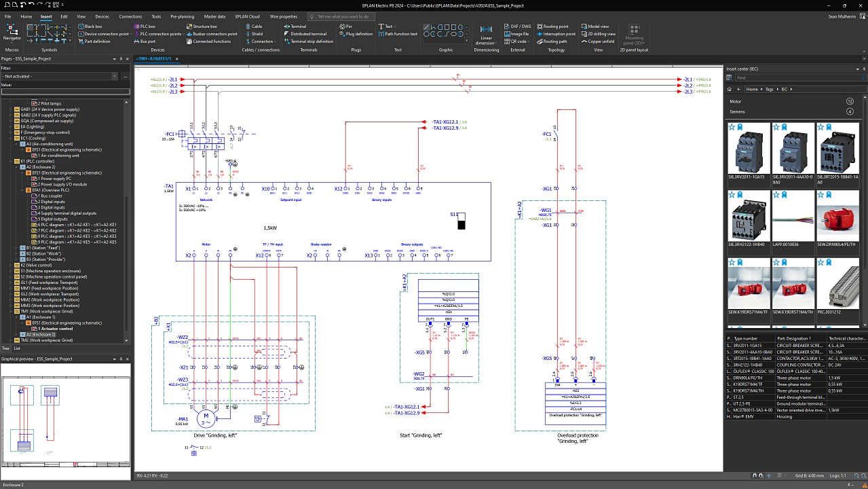Viewport: 868px width, 489px height.
Task: Toggle favorite star on SIE.3RV2011-1GA15 part
Action: pyautogui.click(x=732, y=127)
